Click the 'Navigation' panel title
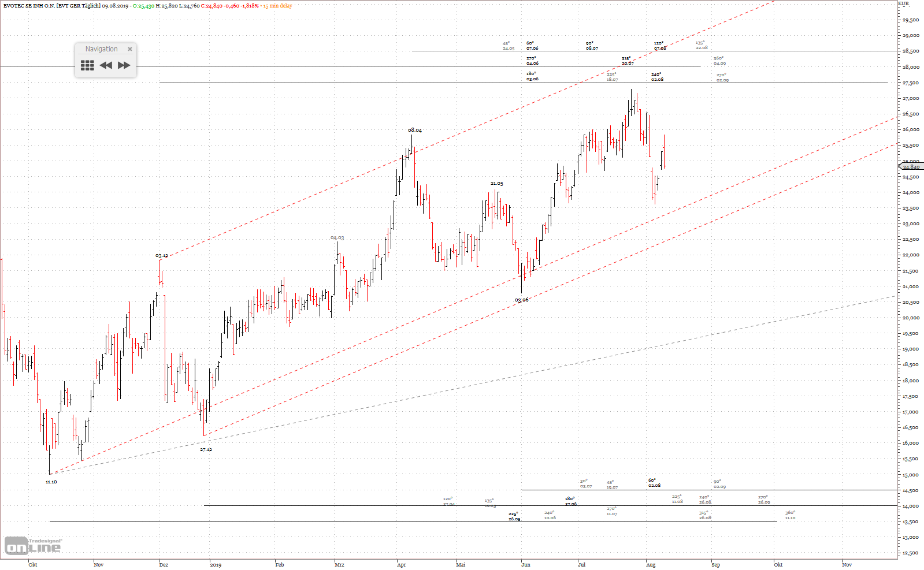924x570 pixels. 102,49
